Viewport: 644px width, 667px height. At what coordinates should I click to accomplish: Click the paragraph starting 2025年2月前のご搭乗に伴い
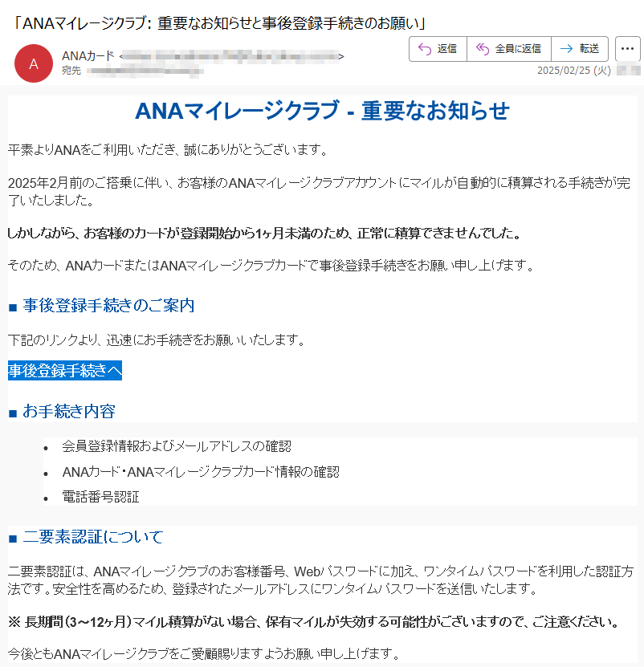[320, 191]
